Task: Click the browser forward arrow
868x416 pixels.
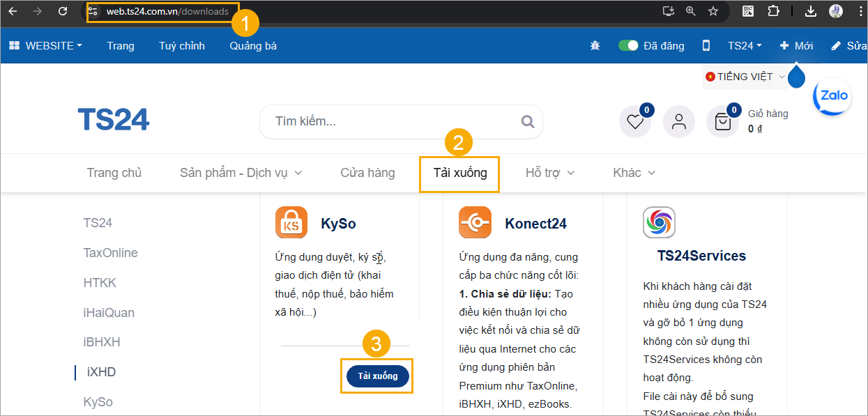Action: coord(38,11)
